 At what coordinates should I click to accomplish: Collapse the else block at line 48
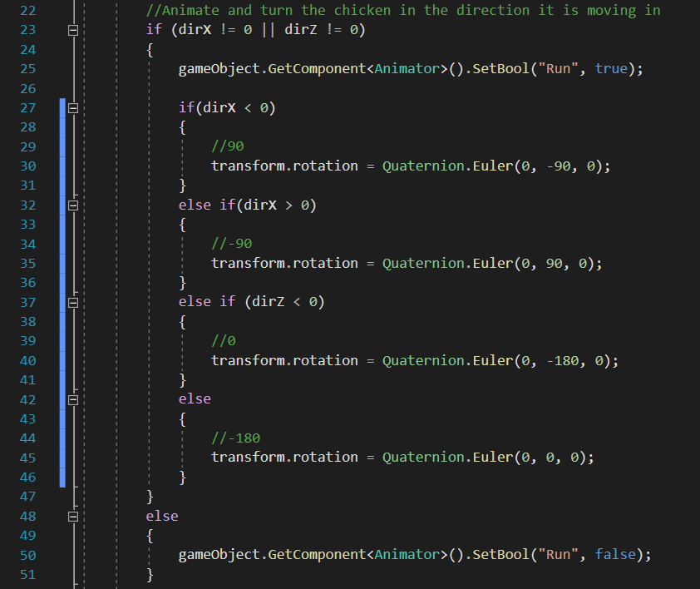72,516
